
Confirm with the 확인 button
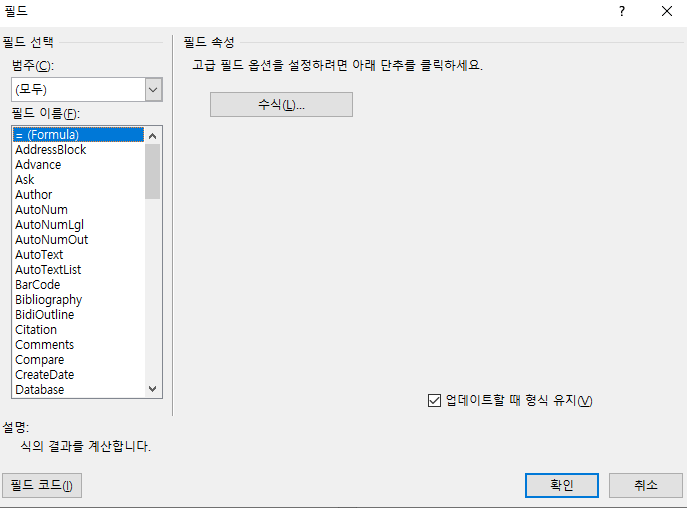(562, 485)
